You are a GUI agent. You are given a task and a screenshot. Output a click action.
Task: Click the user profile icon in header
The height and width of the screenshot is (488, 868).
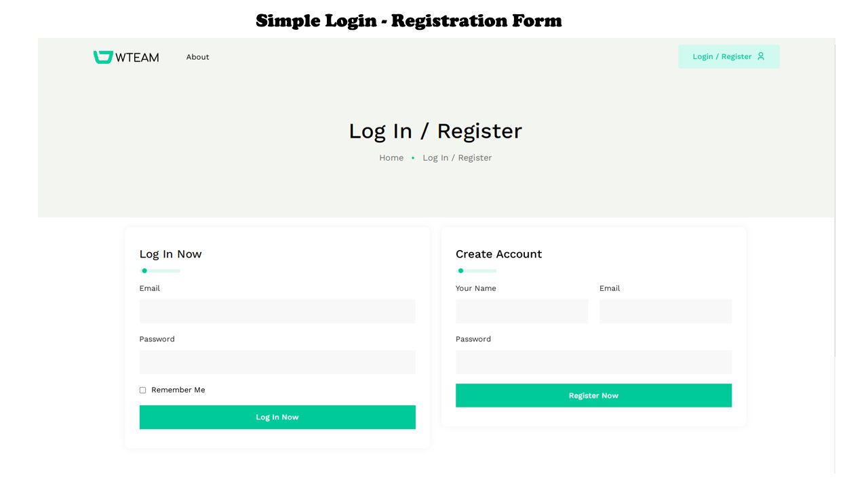pyautogui.click(x=761, y=56)
